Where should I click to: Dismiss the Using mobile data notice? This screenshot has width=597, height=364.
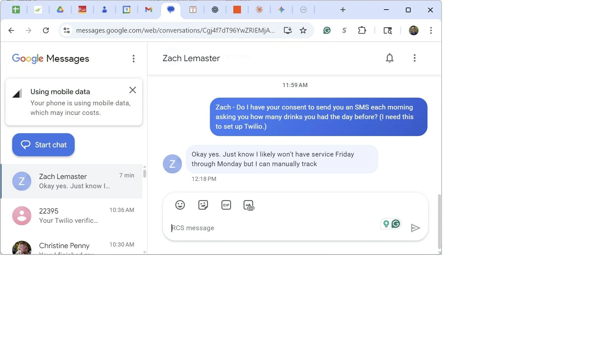[x=133, y=90]
